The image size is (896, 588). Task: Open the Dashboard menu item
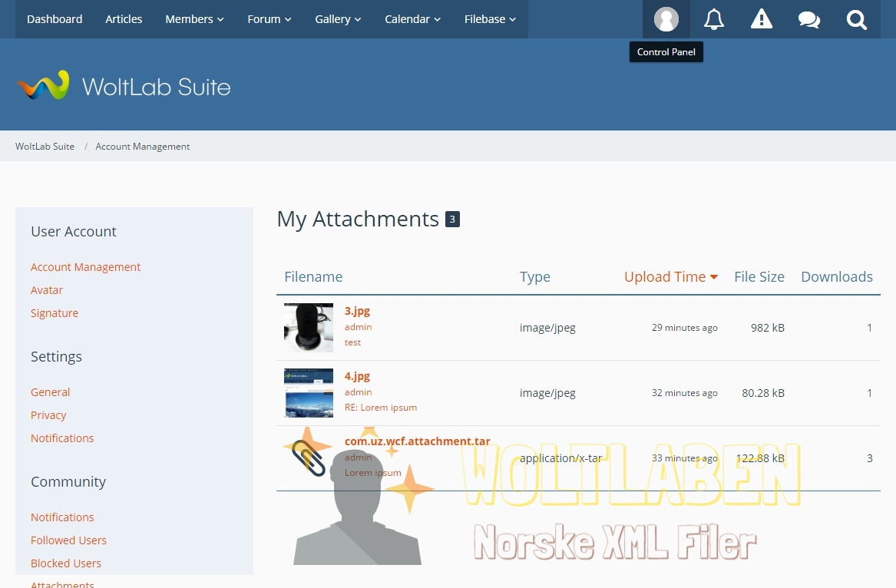[x=55, y=19]
